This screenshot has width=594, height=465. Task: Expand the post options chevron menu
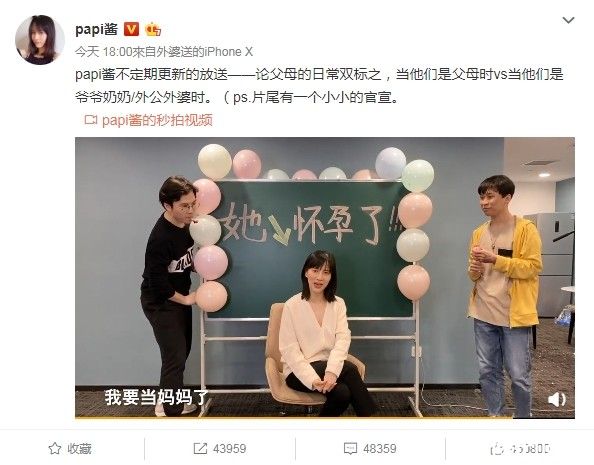568,20
